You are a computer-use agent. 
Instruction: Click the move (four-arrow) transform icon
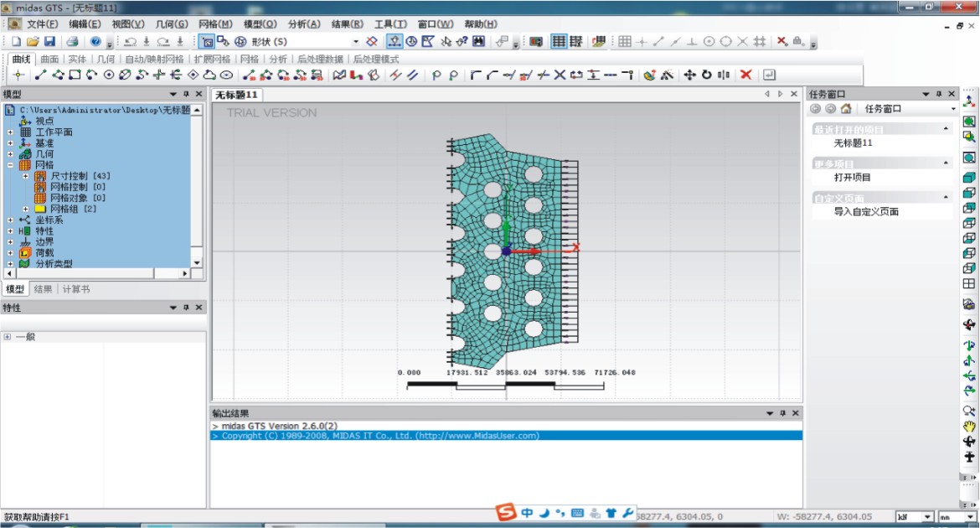[x=689, y=75]
